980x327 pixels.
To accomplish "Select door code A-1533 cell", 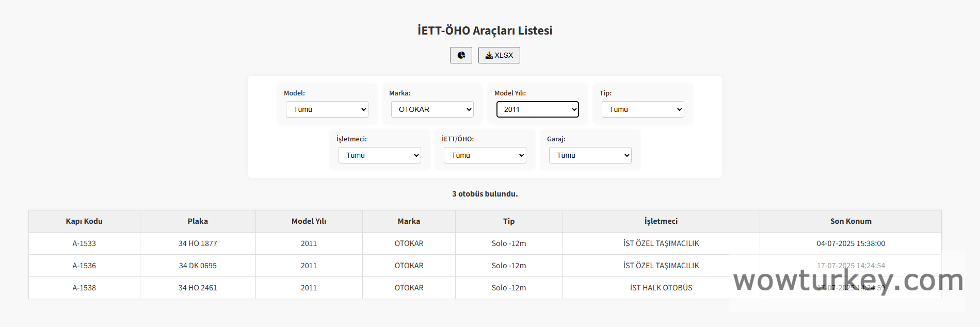I will [84, 243].
